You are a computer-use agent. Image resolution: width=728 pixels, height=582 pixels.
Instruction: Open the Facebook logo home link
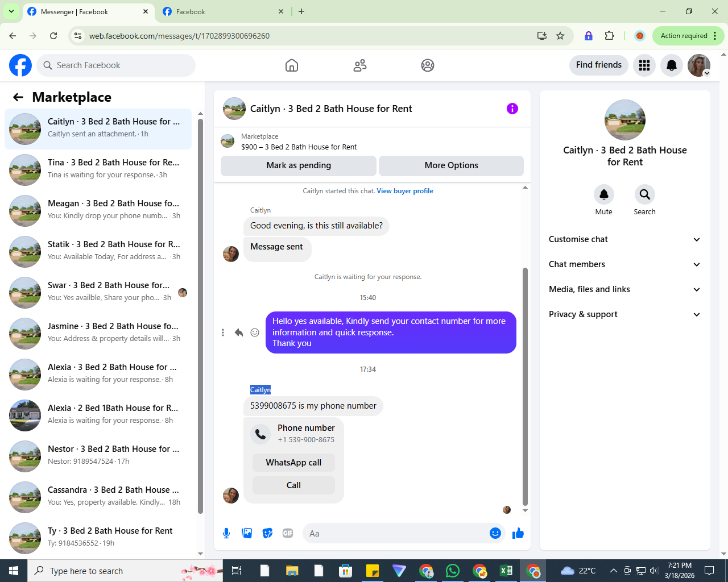coord(20,65)
